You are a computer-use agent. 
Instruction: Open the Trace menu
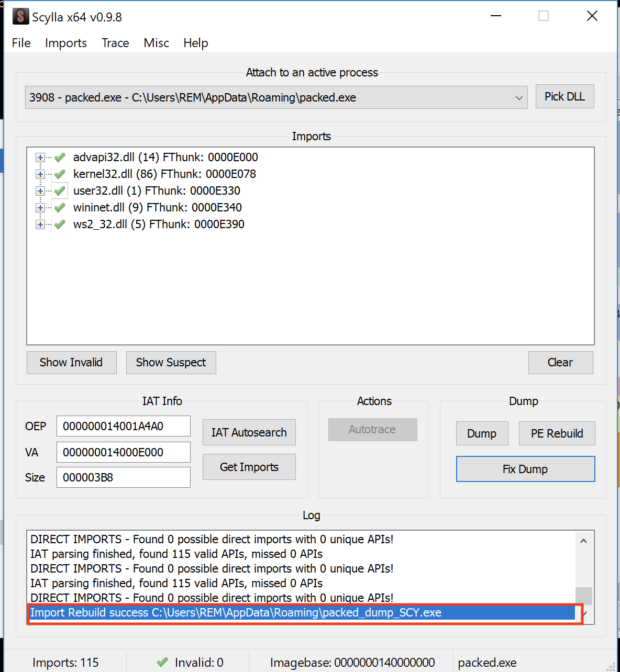pyautogui.click(x=115, y=43)
